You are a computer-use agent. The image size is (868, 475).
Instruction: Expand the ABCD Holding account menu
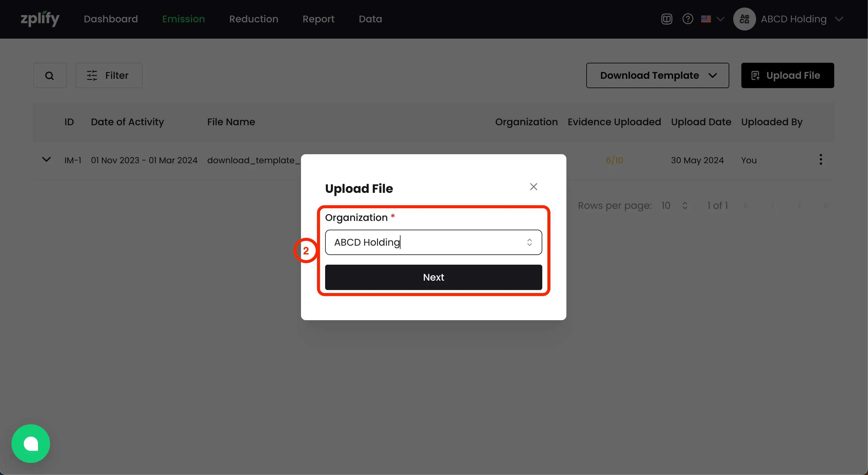[839, 19]
